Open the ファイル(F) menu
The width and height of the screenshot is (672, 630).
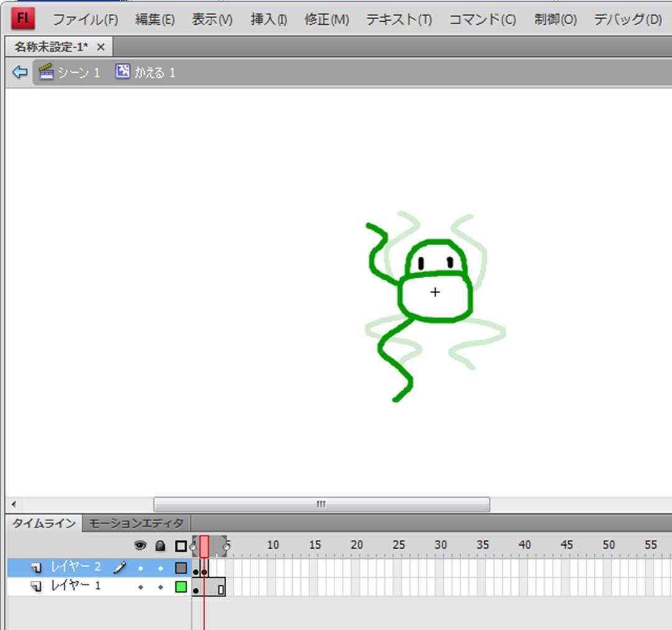pos(85,19)
